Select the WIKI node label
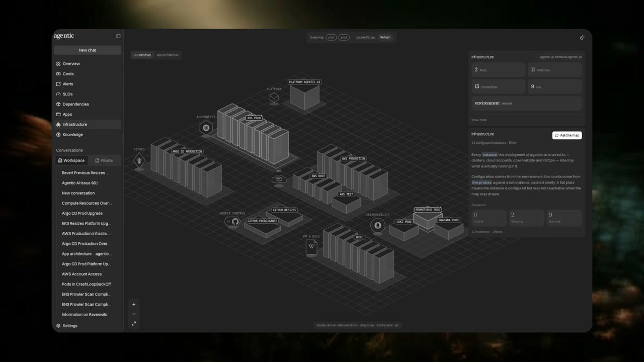The width and height of the screenshot is (644, 362). click(x=359, y=237)
